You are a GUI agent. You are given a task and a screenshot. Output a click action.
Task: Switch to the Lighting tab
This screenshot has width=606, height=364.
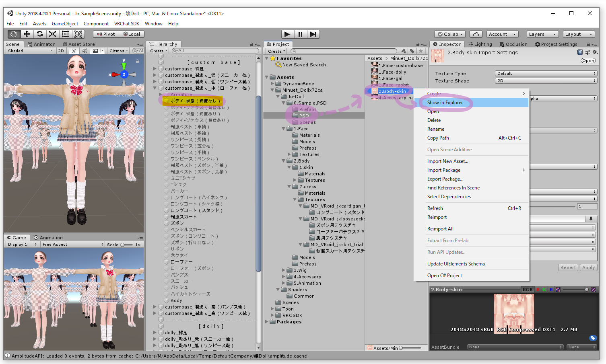click(x=480, y=44)
